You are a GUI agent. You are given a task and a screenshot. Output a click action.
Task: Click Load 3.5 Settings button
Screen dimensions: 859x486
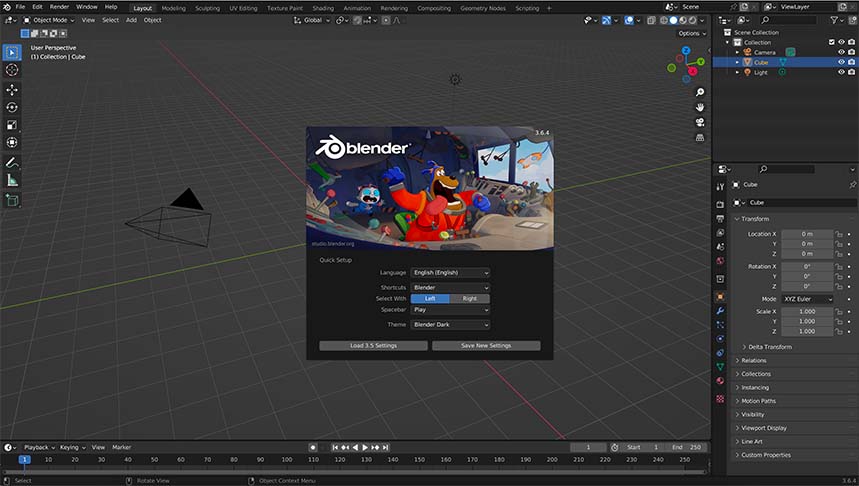coord(374,346)
